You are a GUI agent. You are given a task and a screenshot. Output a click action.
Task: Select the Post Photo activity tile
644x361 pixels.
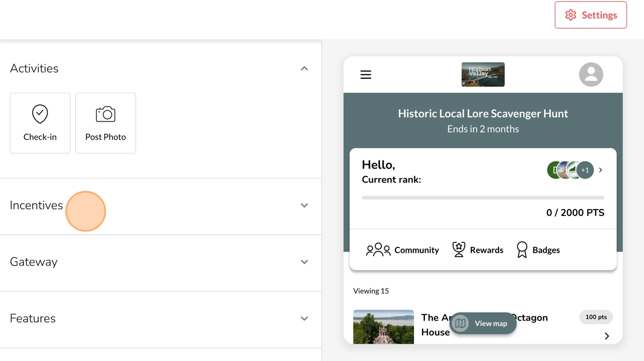106,123
